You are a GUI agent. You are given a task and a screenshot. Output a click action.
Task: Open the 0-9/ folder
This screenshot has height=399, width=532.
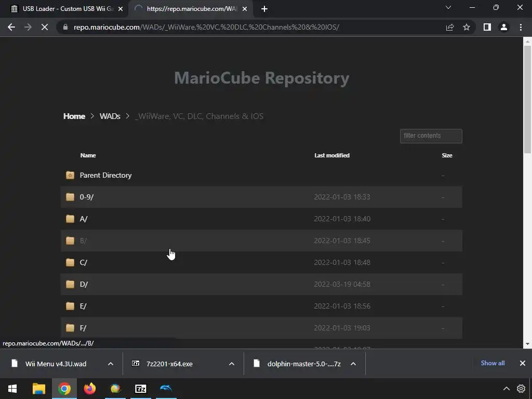pyautogui.click(x=87, y=197)
